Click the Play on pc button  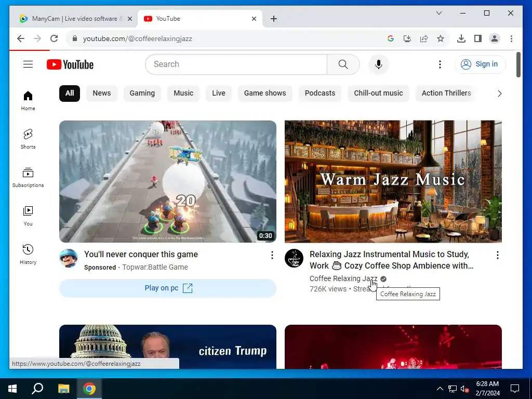[168, 288]
